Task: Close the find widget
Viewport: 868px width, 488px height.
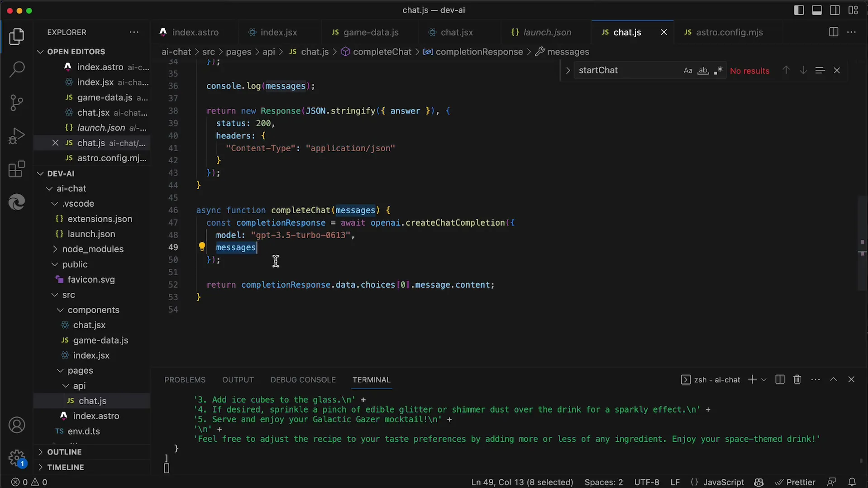Action: [837, 70]
